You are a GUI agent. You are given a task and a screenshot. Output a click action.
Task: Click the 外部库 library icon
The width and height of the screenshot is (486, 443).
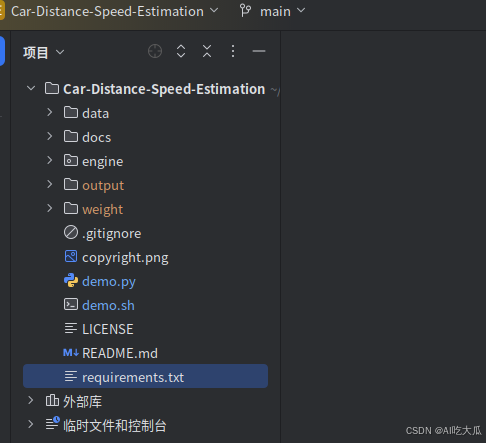[52, 400]
